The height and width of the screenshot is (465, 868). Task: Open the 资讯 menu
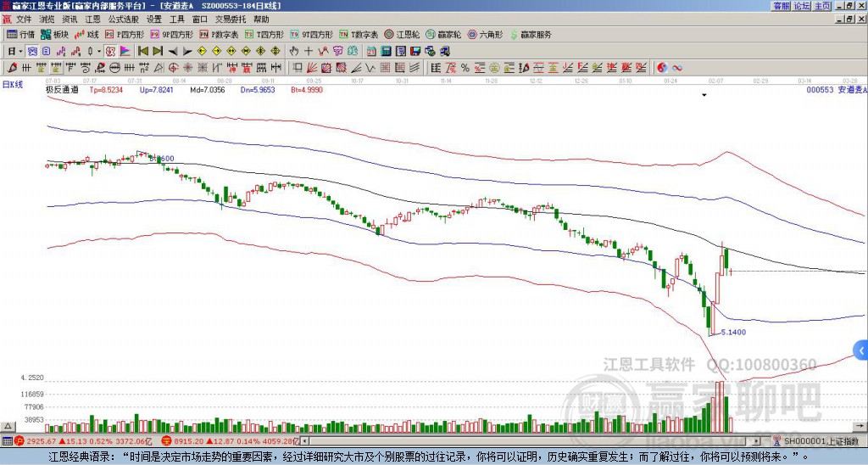click(70, 20)
